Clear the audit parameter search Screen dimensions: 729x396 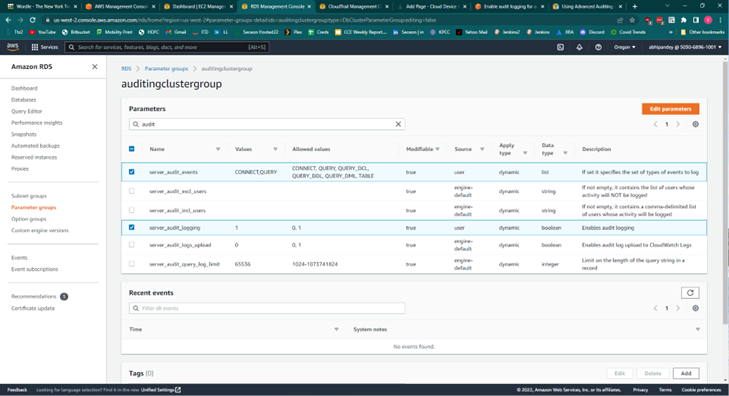[398, 124]
